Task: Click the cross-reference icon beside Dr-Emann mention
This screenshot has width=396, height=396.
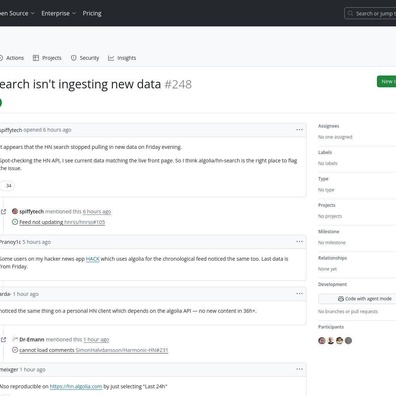Action: tap(3, 339)
